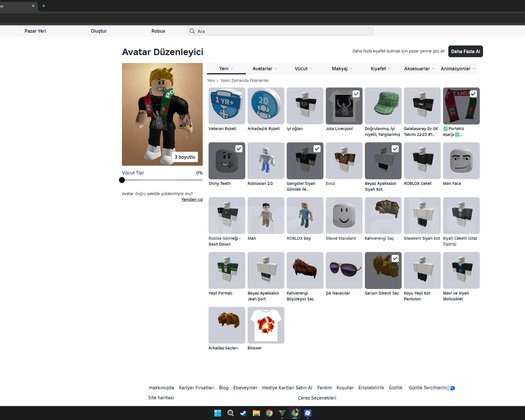The width and height of the screenshot is (525, 420).
Task: Equip the İyi oğlan shirt item
Action: (x=305, y=106)
